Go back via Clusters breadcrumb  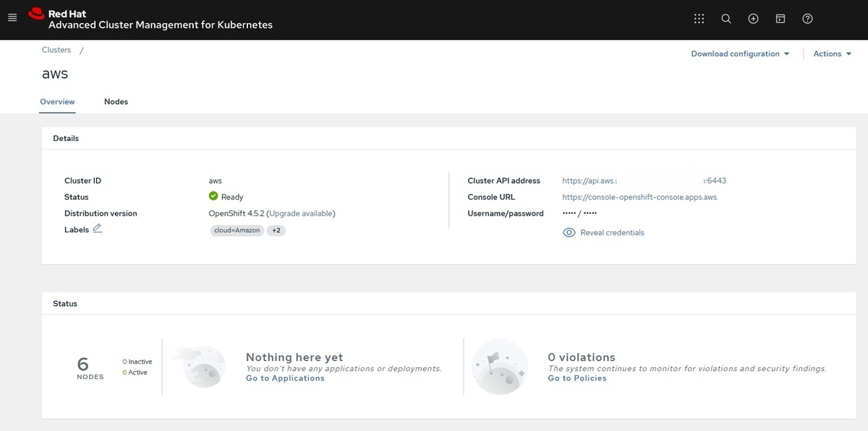point(56,50)
